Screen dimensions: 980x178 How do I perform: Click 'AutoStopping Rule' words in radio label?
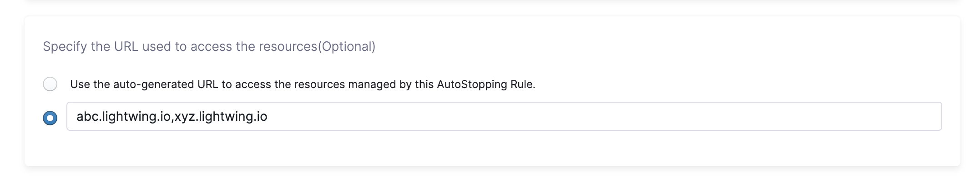(x=486, y=84)
